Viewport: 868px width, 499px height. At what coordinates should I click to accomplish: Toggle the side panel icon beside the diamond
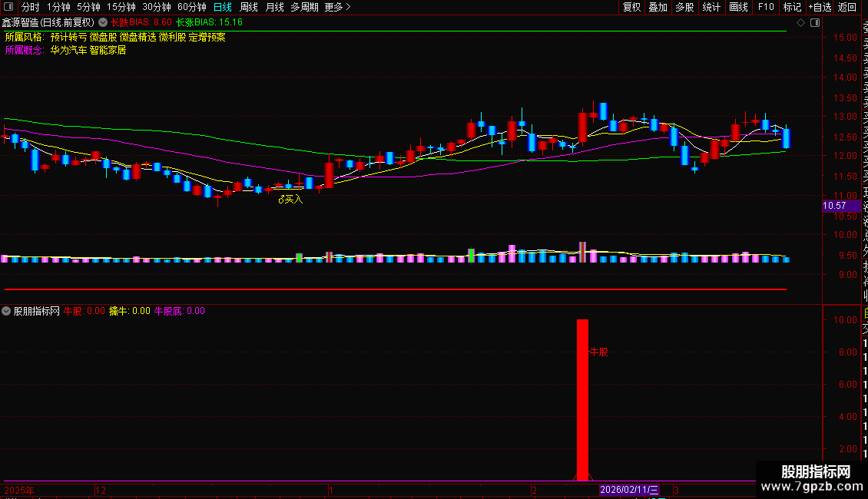tap(815, 23)
